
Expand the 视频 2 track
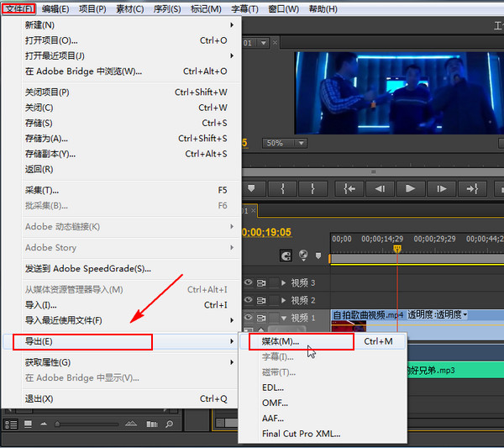pyautogui.click(x=284, y=300)
